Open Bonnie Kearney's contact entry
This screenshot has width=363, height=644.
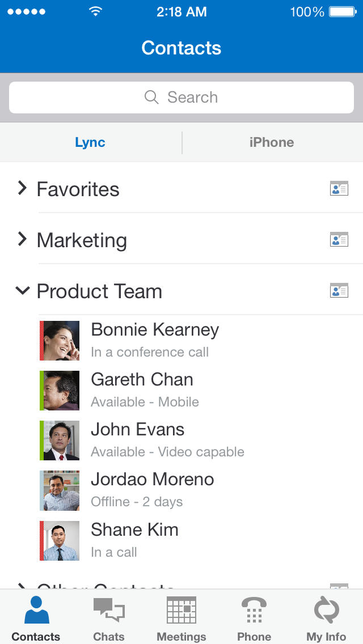click(x=155, y=340)
